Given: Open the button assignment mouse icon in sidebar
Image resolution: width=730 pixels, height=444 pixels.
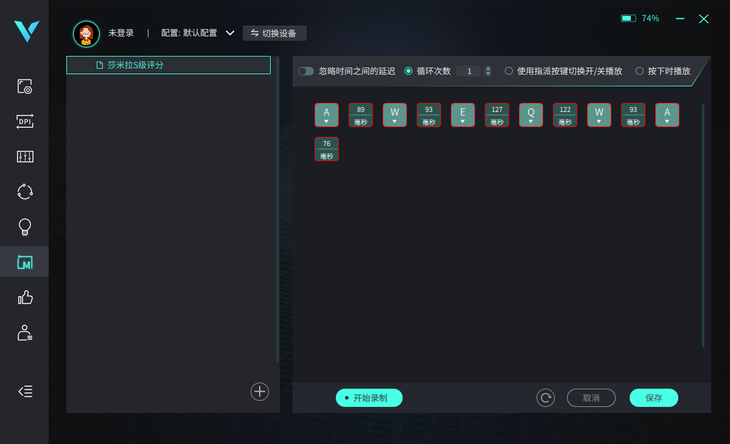Looking at the screenshot, I should (25, 87).
